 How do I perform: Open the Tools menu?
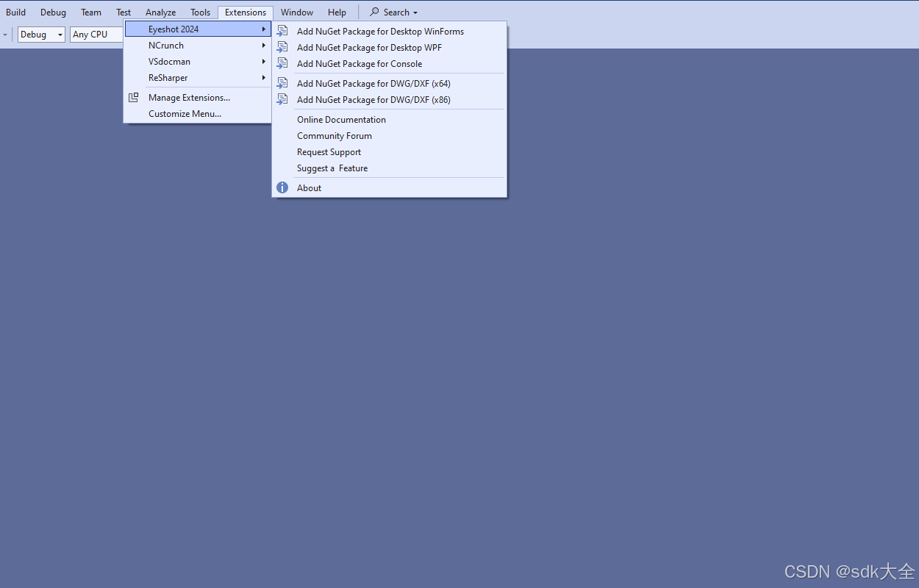[200, 12]
